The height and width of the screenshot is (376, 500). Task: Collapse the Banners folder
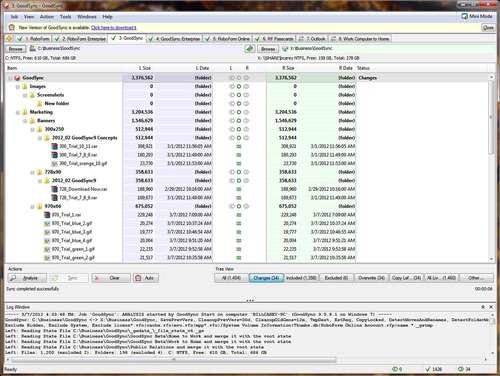pyautogui.click(x=25, y=121)
